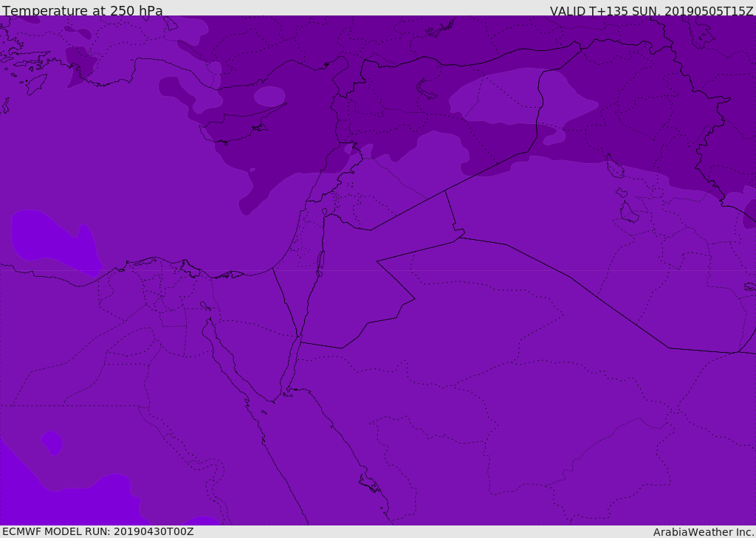
Task: Click the Dead Sea outline
Action: [320, 261]
